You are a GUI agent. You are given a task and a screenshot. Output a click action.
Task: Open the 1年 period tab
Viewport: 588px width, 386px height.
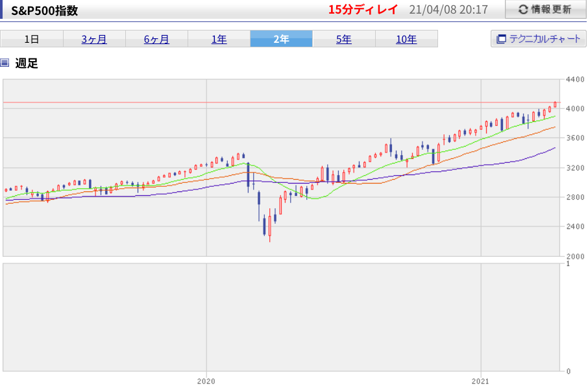[x=219, y=39]
